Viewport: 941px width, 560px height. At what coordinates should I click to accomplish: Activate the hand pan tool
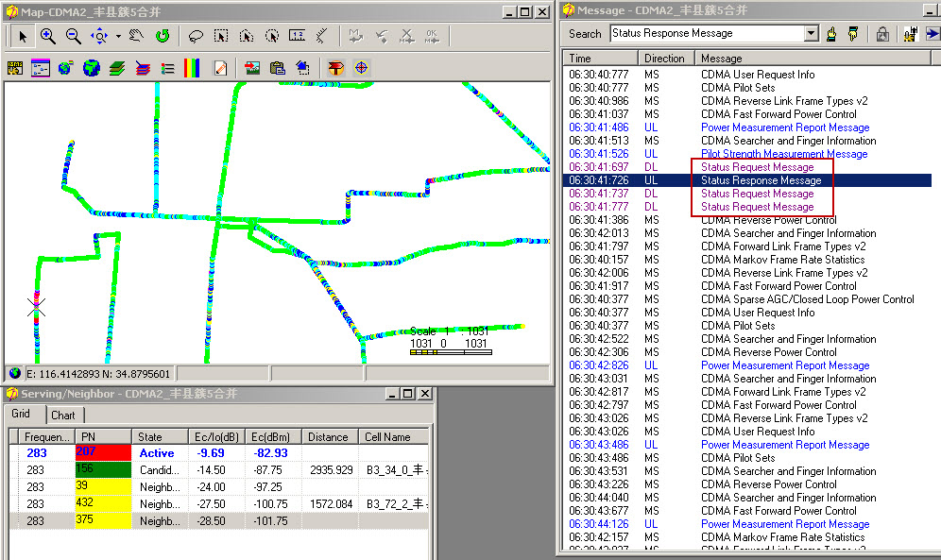click(x=137, y=36)
